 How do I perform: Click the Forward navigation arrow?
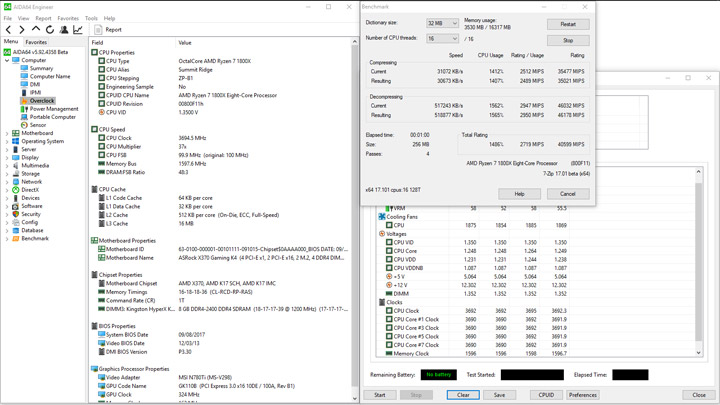pos(22,29)
